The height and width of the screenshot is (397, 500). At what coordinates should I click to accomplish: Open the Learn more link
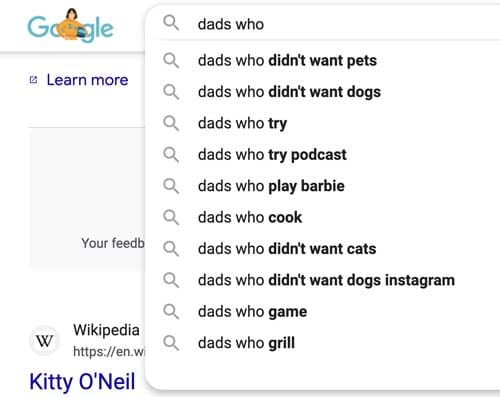coord(87,80)
